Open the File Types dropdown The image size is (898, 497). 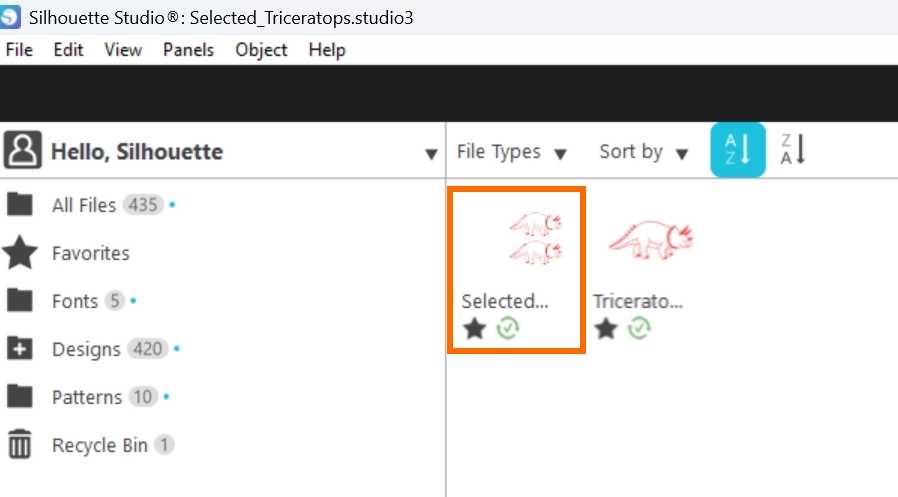512,152
